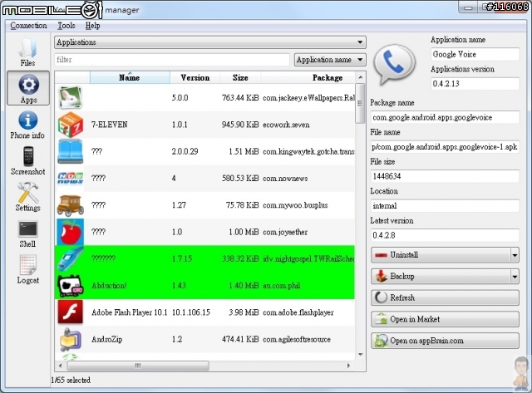This screenshot has height=393, width=532.
Task: Open the Connection menu
Action: [x=28, y=26]
